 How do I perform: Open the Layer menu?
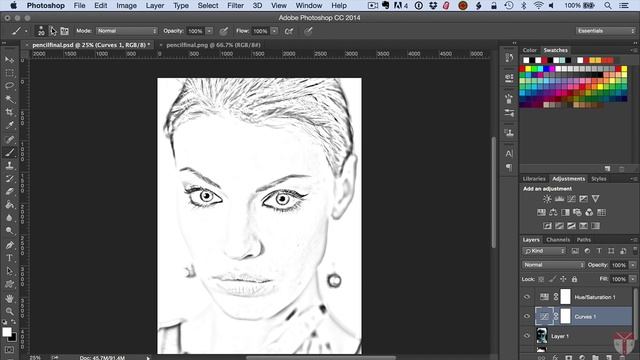155,5
